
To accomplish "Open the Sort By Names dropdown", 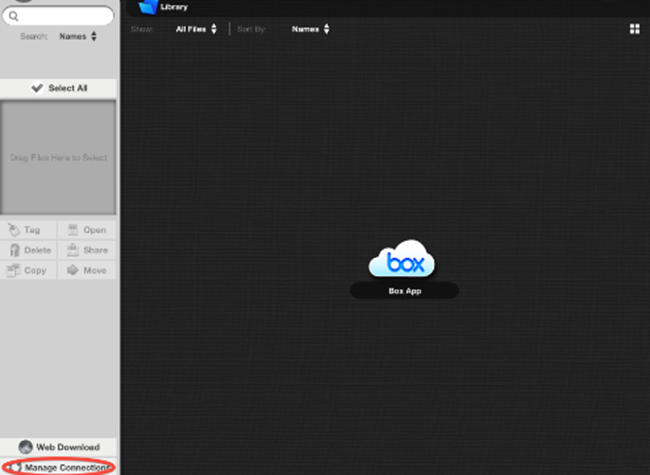I will coord(310,29).
